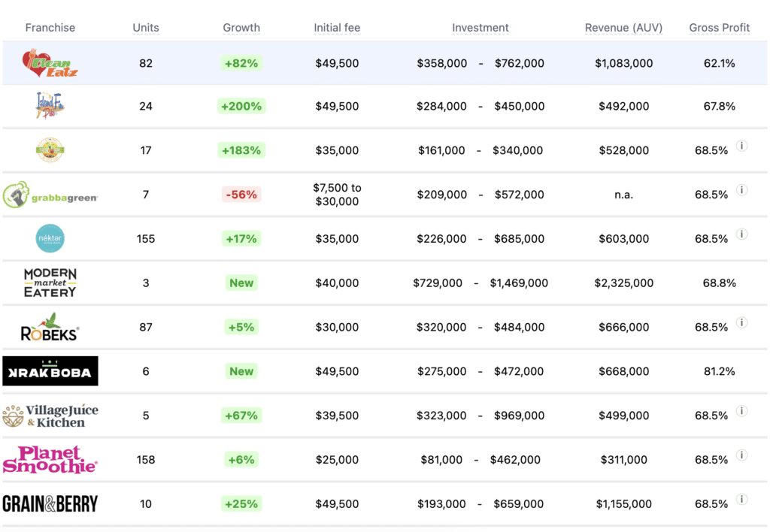
Task: Open the Planet Smoothie logo
Action: tap(50, 459)
